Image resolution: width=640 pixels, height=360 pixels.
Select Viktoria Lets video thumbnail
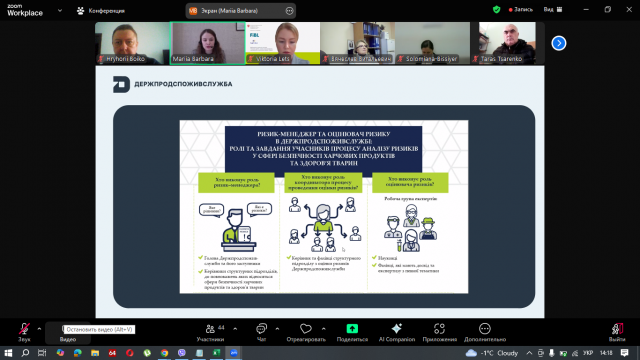click(x=282, y=43)
